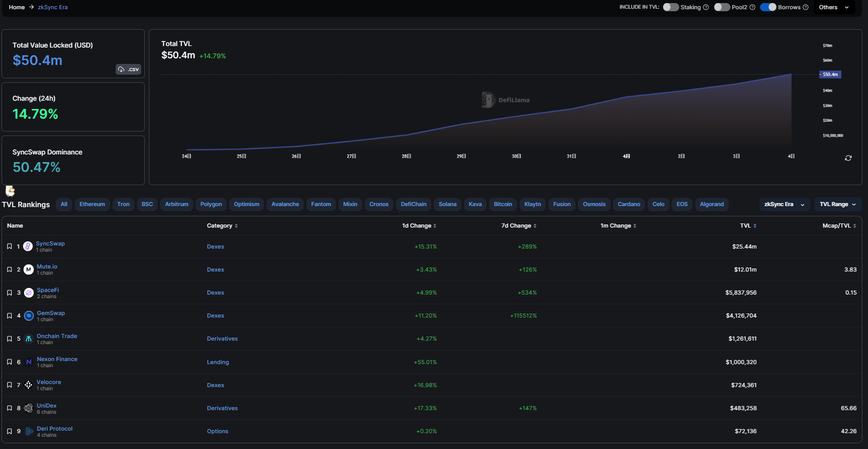Click the chart refresh icon
Screen dimensions: 868x449
pos(848,158)
